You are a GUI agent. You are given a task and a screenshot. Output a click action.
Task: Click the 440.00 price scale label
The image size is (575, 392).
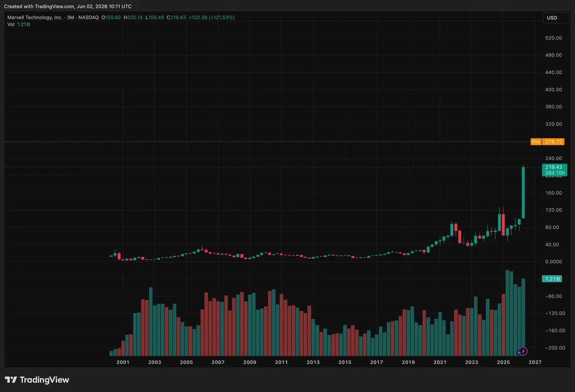553,72
